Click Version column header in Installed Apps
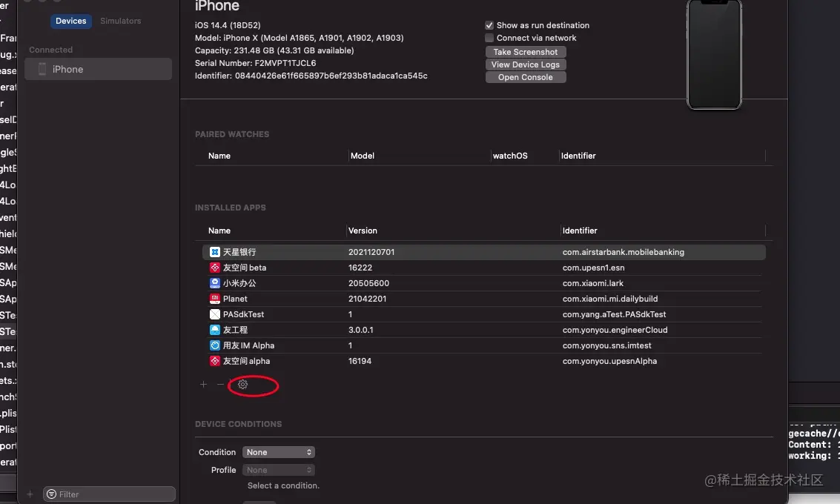Screen dimensions: 840x504 363,231
